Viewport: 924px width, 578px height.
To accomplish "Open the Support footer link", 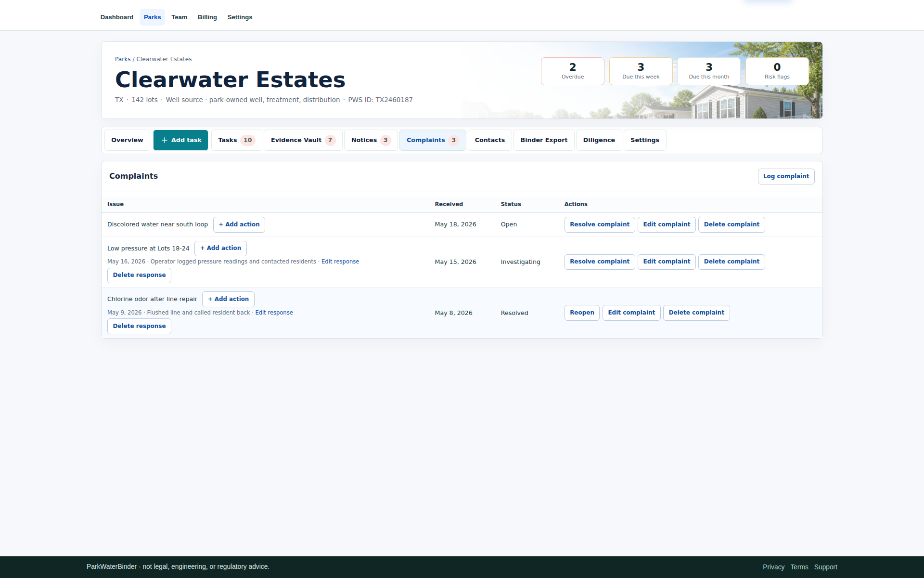I will point(825,567).
